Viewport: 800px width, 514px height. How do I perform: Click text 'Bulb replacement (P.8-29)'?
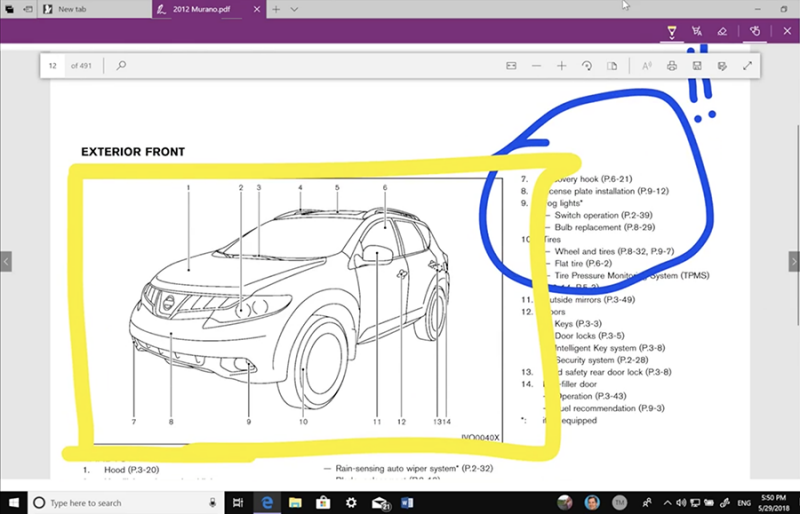[605, 227]
